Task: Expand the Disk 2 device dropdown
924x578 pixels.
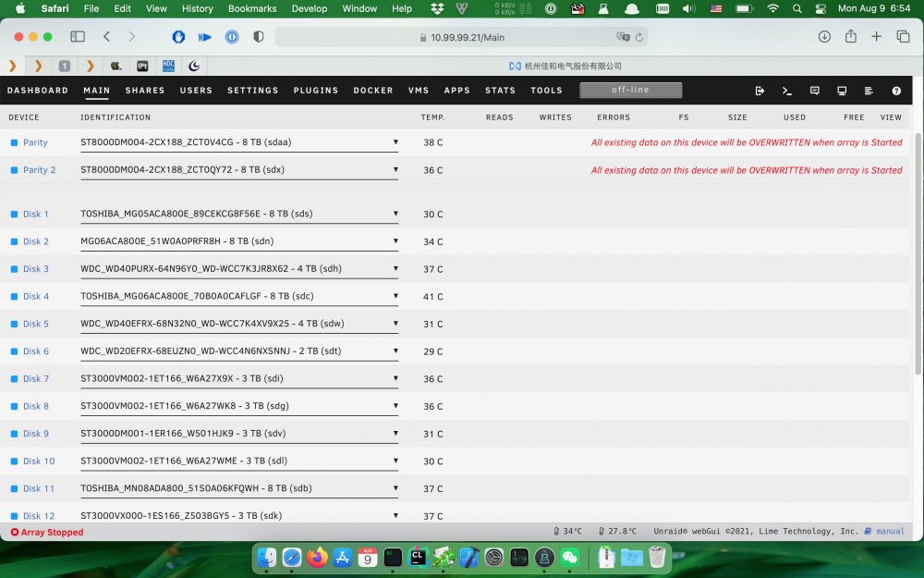Action: coord(239,241)
